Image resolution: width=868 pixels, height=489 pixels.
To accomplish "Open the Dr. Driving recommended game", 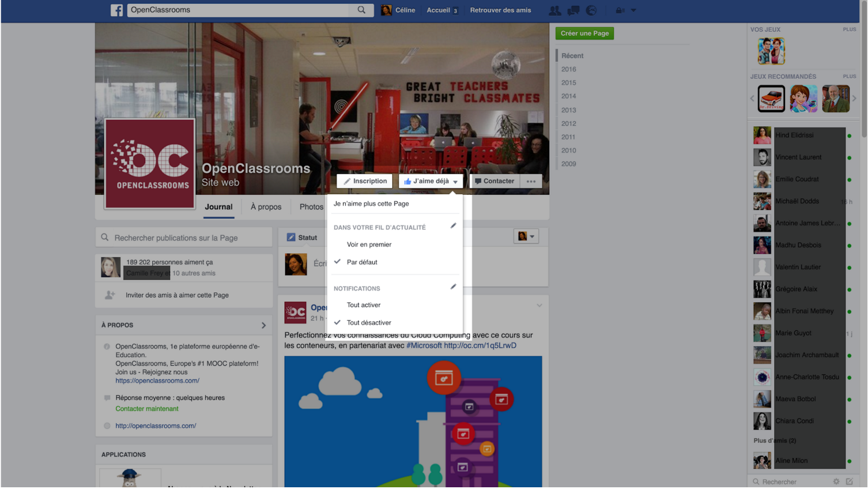I will pyautogui.click(x=771, y=99).
